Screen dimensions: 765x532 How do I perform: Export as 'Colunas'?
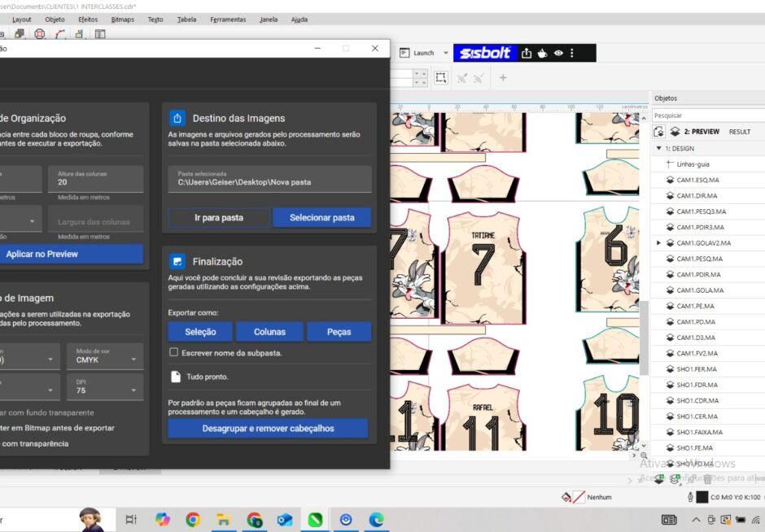point(269,332)
